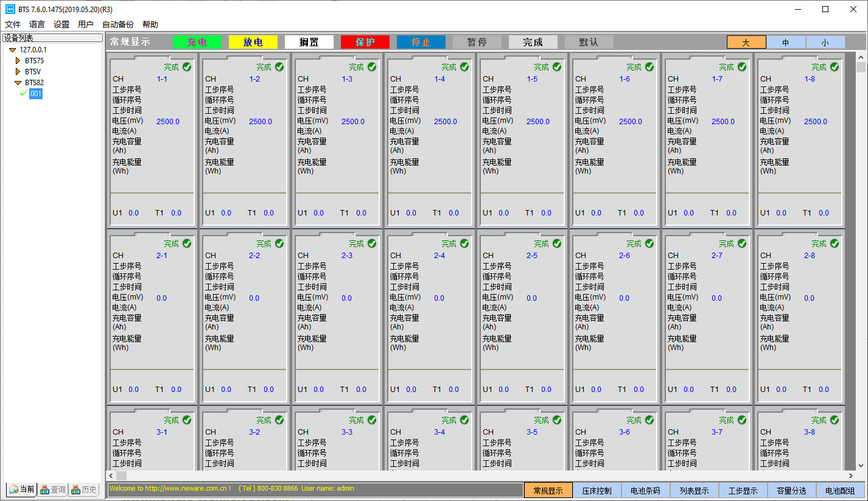
Task: Click the completed checkmark icon on channel 1-5
Action: click(557, 67)
